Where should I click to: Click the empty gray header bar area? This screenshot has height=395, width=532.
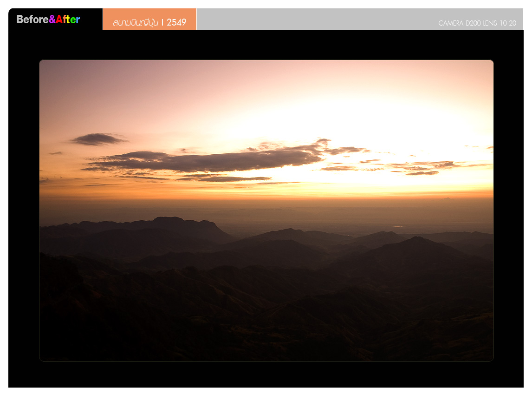[x=316, y=19]
